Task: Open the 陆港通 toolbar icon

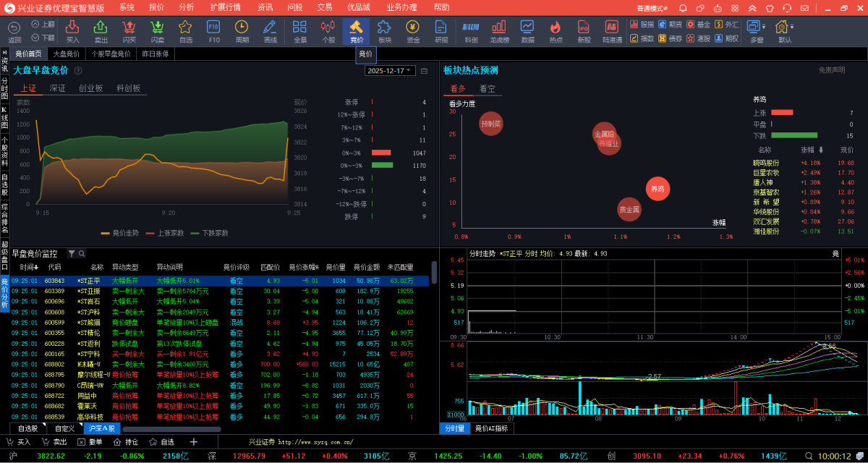Action: tap(612, 30)
